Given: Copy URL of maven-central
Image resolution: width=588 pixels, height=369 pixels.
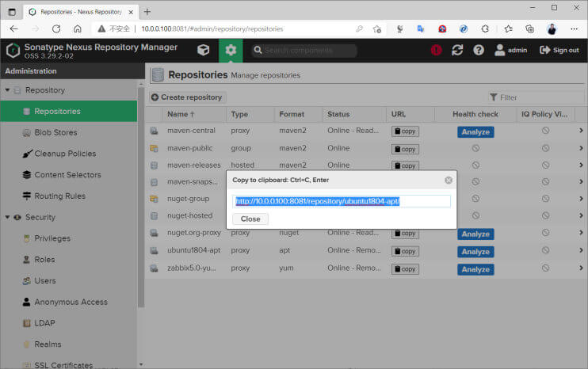Looking at the screenshot, I should coord(405,131).
